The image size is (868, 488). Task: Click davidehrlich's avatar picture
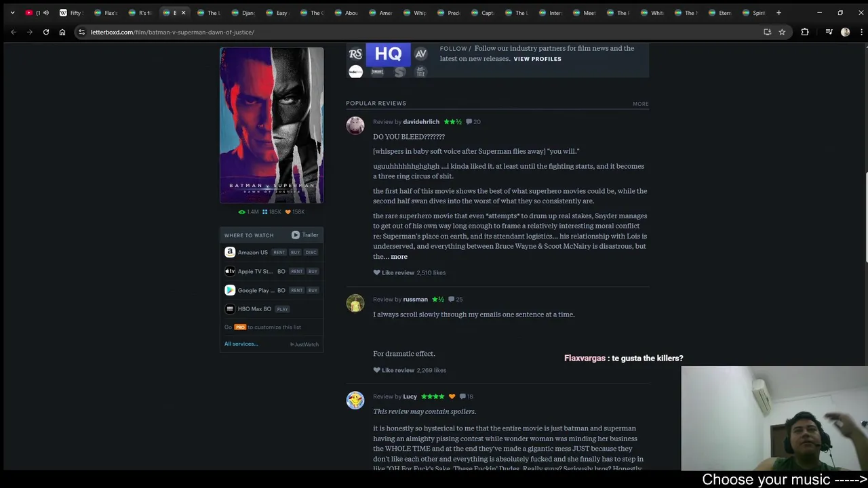[x=355, y=125]
